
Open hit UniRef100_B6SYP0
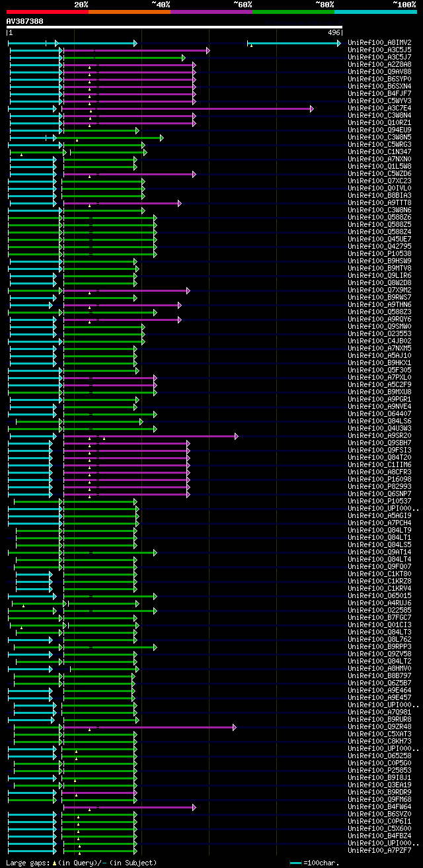click(x=381, y=79)
